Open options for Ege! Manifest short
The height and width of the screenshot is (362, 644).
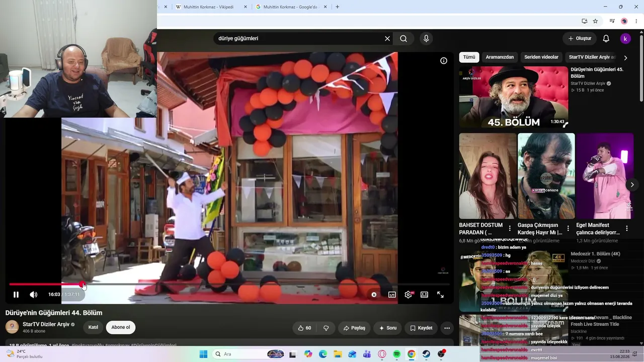[627, 228]
